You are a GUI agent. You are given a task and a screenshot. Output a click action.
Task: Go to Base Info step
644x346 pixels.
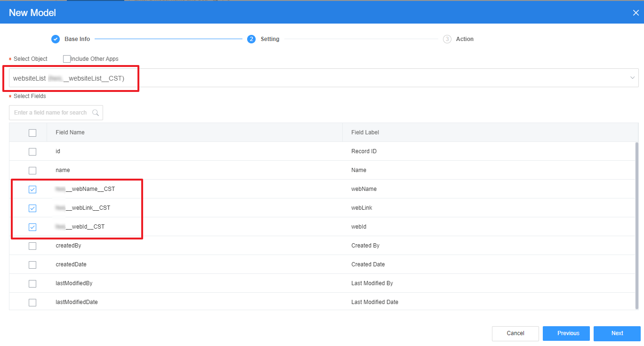coord(77,39)
